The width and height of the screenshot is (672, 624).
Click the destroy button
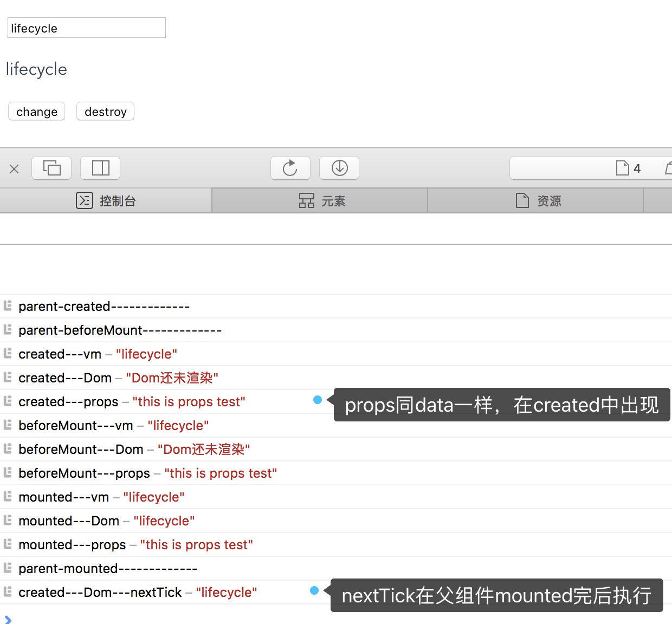[x=105, y=112]
